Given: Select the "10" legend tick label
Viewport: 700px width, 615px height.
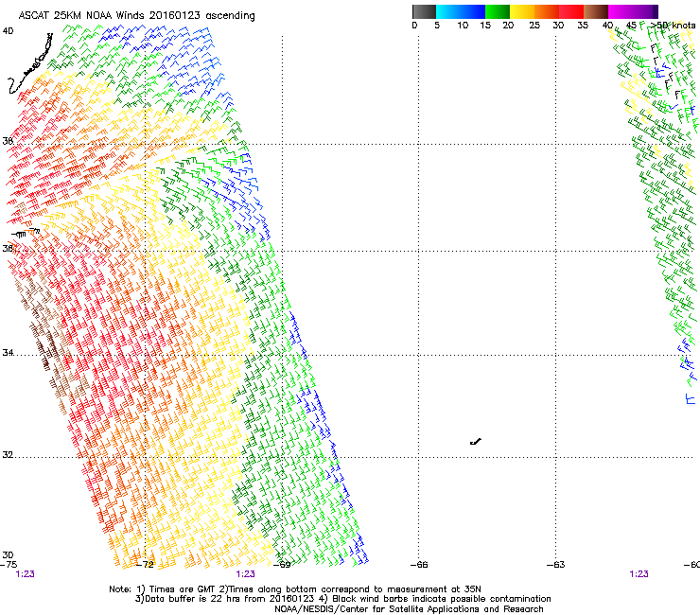Looking at the screenshot, I should click(x=463, y=26).
